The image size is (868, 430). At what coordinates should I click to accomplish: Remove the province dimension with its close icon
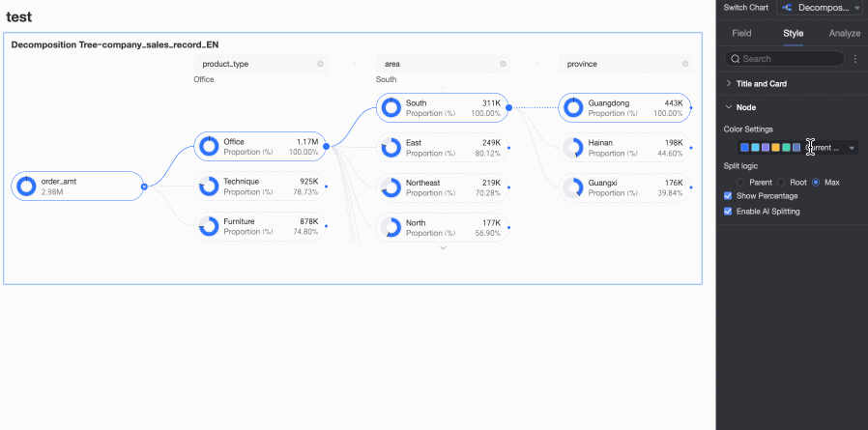685,64
